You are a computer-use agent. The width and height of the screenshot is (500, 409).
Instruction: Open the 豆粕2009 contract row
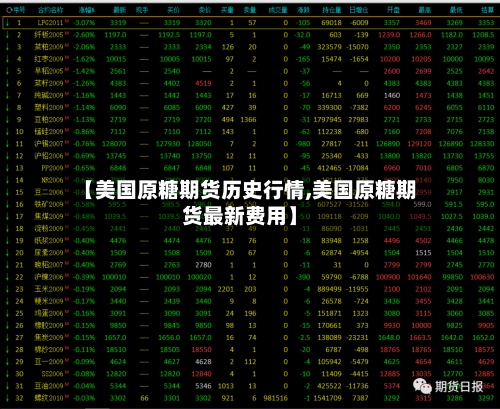pyautogui.click(x=250, y=120)
